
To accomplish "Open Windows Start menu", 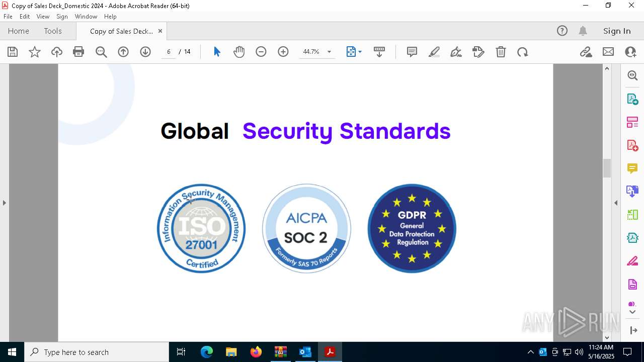I will pyautogui.click(x=12, y=352).
